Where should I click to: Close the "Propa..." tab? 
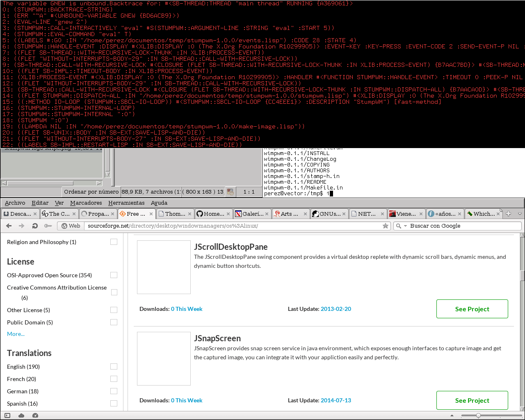tap(112, 214)
